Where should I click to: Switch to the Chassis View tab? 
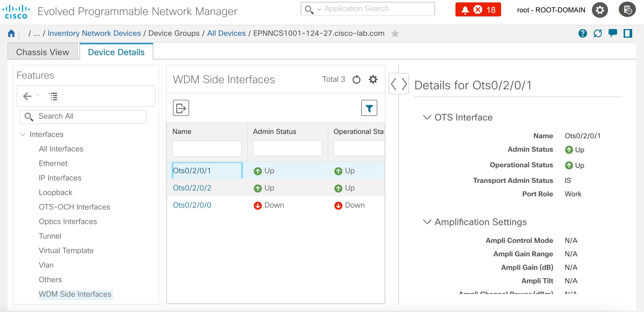coord(43,52)
